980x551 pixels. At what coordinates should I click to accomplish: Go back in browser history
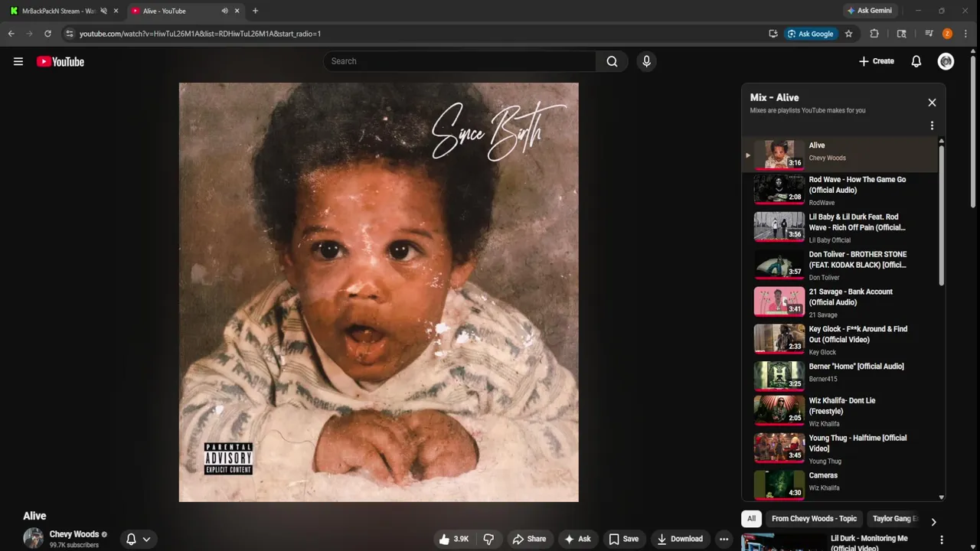click(11, 34)
